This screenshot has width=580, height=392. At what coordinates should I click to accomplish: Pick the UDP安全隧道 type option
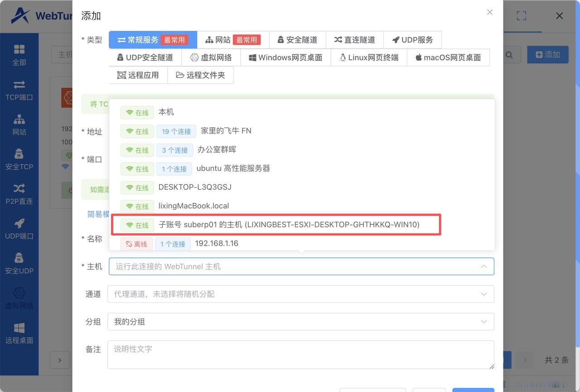click(x=145, y=58)
